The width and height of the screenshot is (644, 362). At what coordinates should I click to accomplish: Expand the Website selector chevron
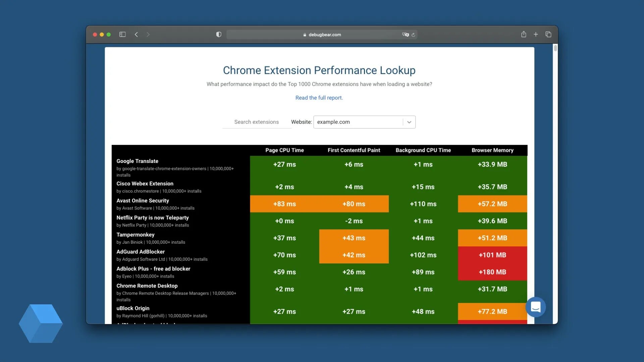[x=409, y=122]
